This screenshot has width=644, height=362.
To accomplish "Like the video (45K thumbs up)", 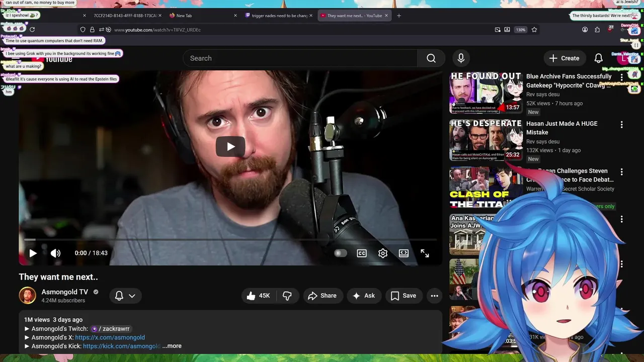I will (x=258, y=296).
